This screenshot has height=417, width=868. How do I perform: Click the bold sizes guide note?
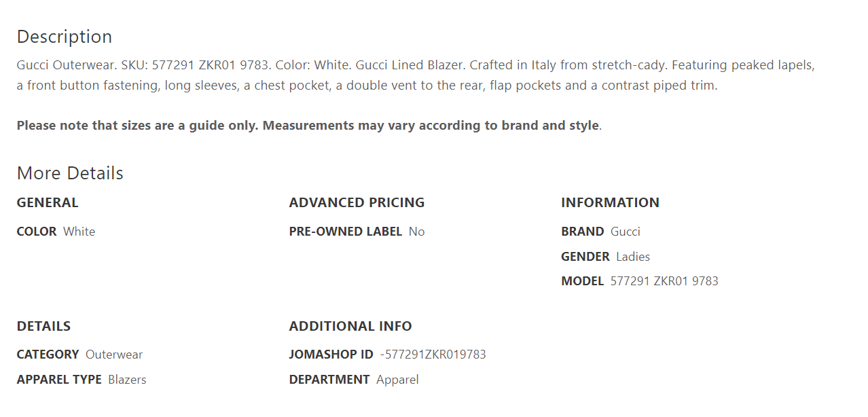308,126
